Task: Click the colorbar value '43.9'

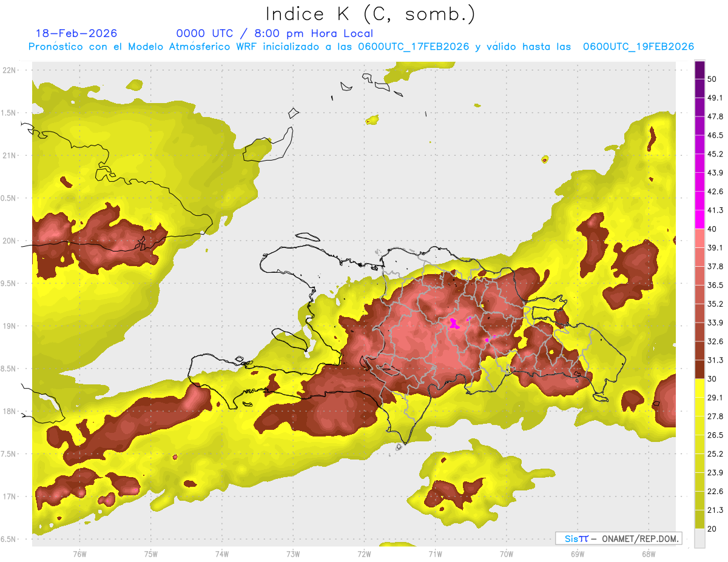Action: coord(715,173)
